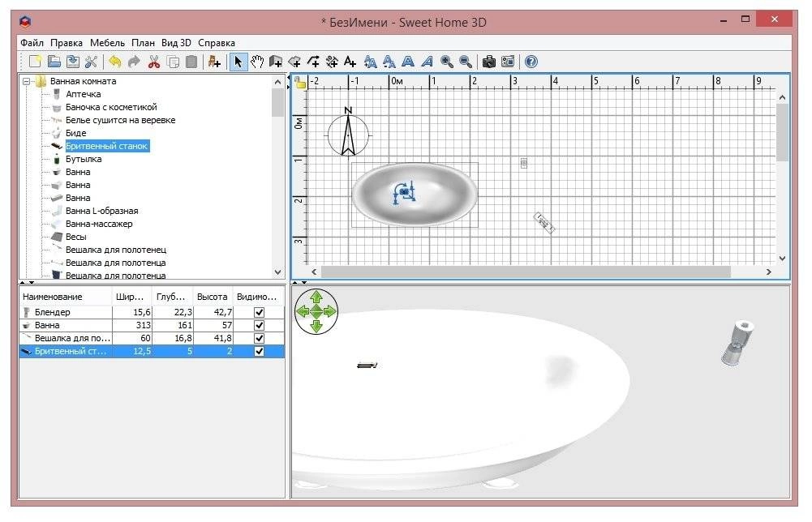Click the blender object in 3D view
Viewport: 812px width, 522px height.
point(737,344)
